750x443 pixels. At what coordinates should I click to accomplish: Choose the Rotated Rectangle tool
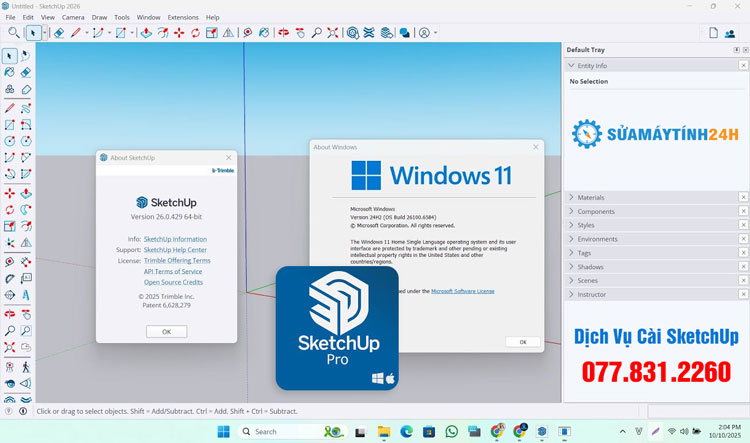click(26, 125)
